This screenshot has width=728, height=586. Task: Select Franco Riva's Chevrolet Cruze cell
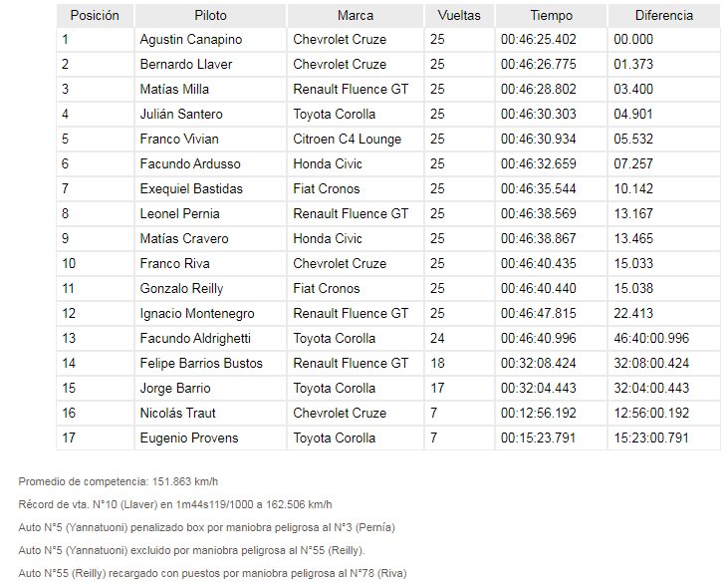356,263
